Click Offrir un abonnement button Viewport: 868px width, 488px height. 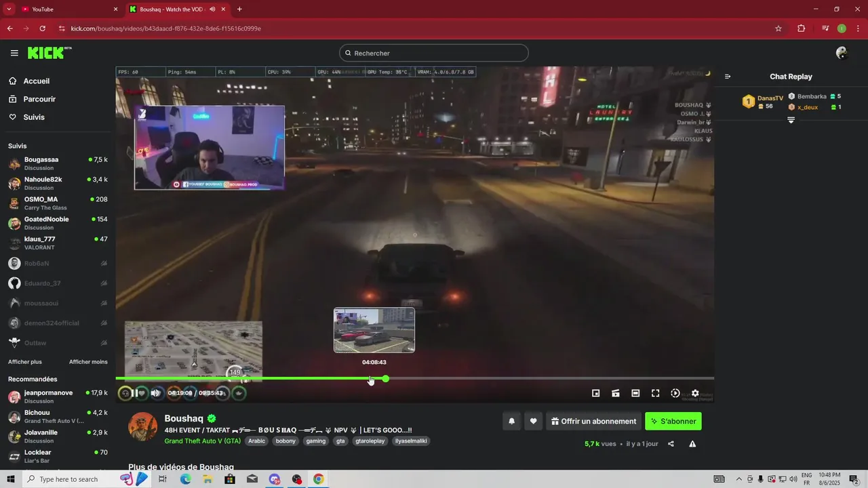tap(594, 421)
